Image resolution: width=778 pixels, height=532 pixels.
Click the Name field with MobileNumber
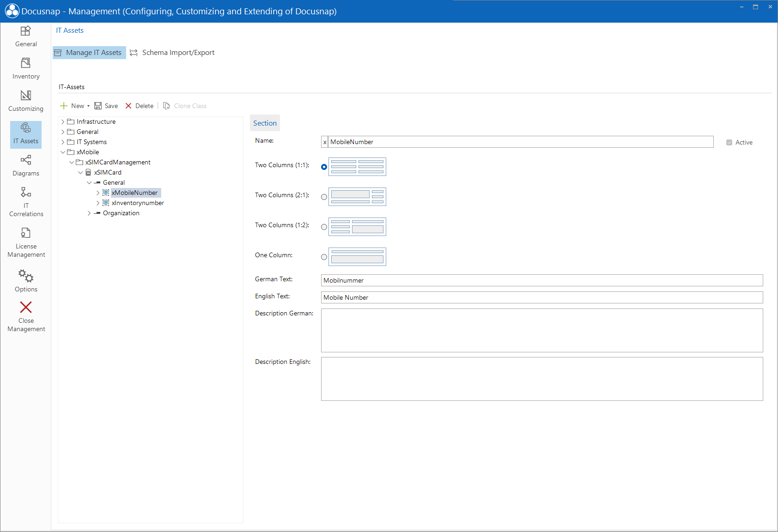[521, 142]
